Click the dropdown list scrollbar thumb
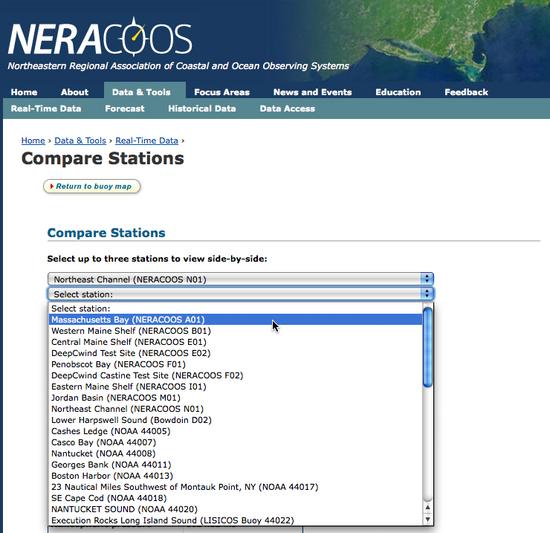550x533 pixels. [428, 347]
